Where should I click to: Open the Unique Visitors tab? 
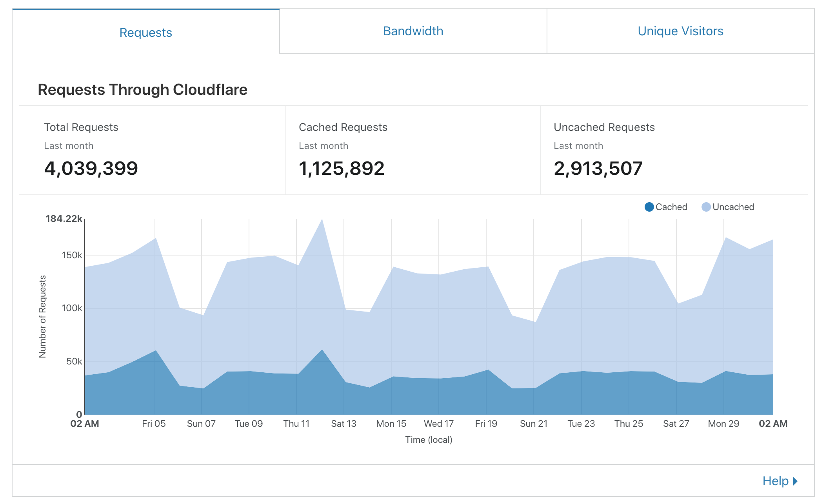click(x=680, y=31)
